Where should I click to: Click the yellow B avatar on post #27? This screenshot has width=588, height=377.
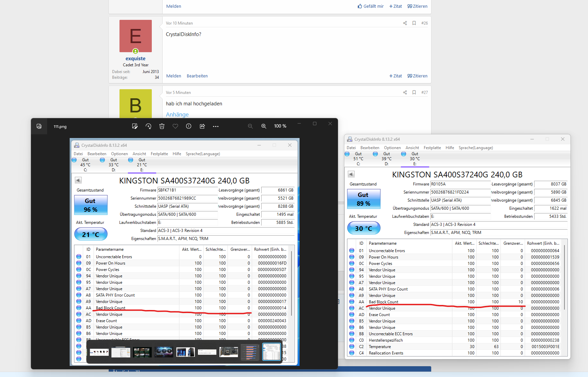[136, 104]
